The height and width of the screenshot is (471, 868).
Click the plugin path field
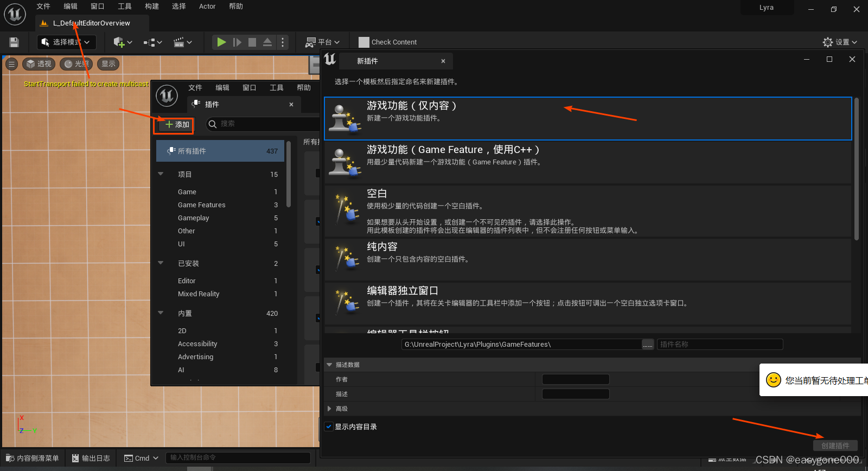[521, 345]
